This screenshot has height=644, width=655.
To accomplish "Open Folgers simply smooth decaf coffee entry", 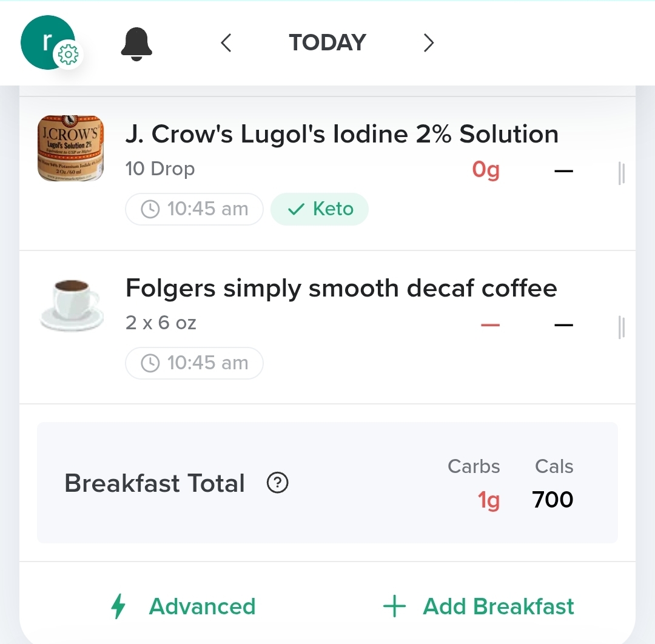I will click(x=341, y=288).
